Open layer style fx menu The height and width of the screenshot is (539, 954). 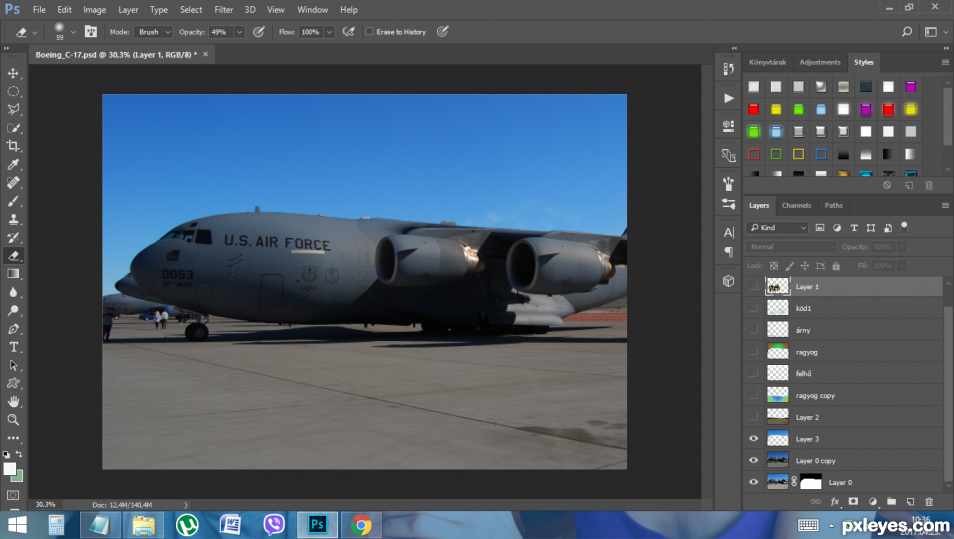[x=834, y=502]
